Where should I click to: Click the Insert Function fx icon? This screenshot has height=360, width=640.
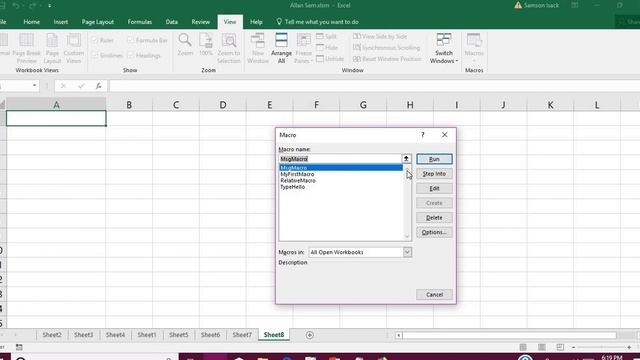98,86
